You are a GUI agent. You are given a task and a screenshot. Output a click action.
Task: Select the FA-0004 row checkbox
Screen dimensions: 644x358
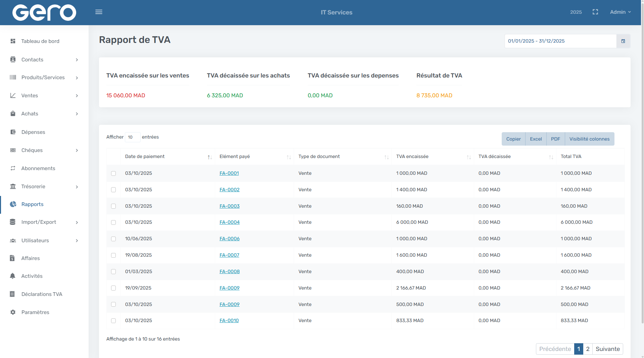[x=113, y=222]
